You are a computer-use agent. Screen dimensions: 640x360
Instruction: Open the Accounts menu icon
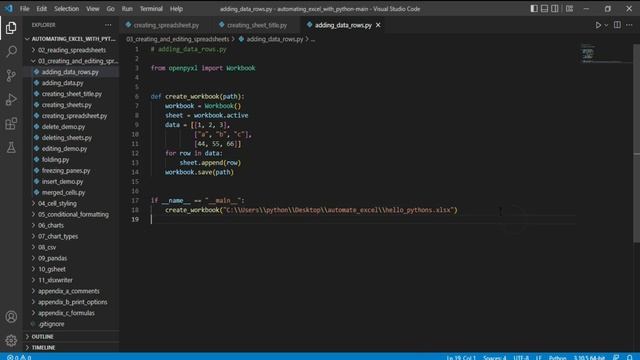coord(11,317)
